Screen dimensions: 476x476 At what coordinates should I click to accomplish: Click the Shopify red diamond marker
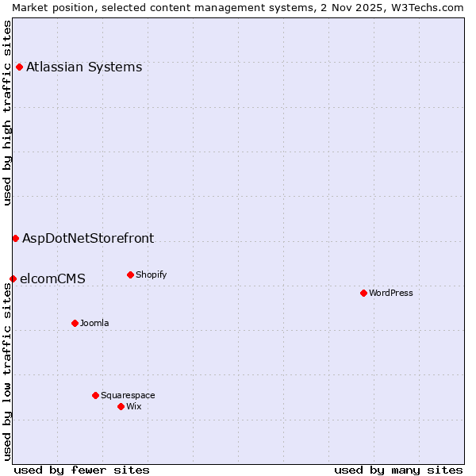[x=130, y=274]
